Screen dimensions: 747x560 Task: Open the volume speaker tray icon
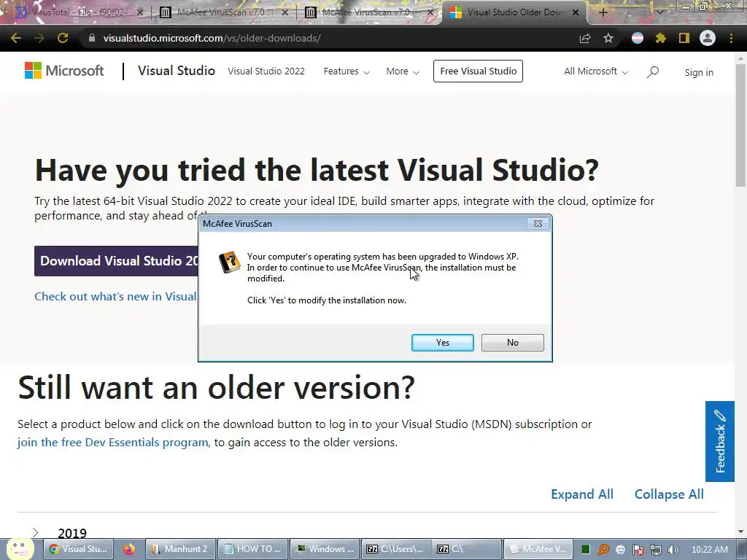click(x=673, y=550)
